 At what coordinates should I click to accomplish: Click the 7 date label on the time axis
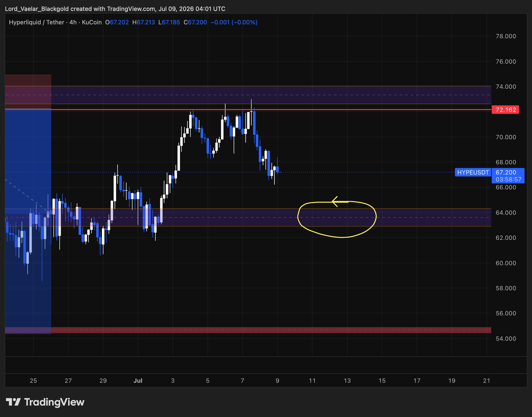coord(243,381)
